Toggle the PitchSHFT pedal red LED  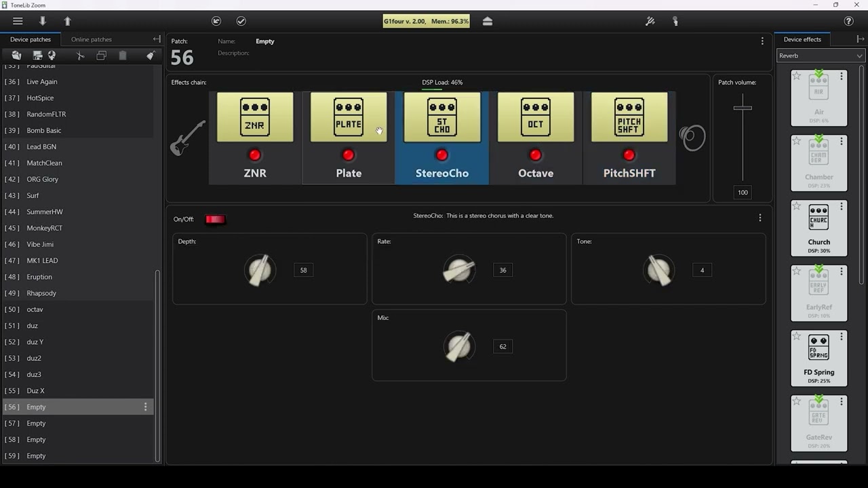[629, 155]
